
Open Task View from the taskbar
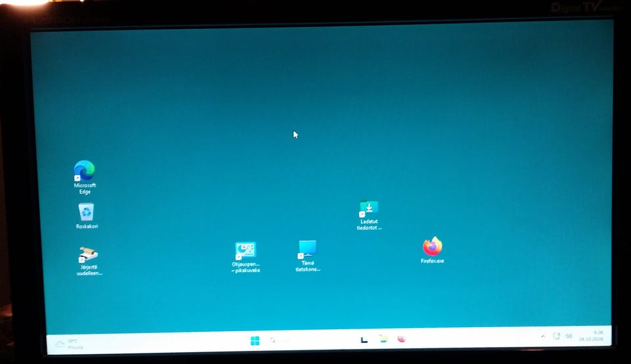coord(364,340)
